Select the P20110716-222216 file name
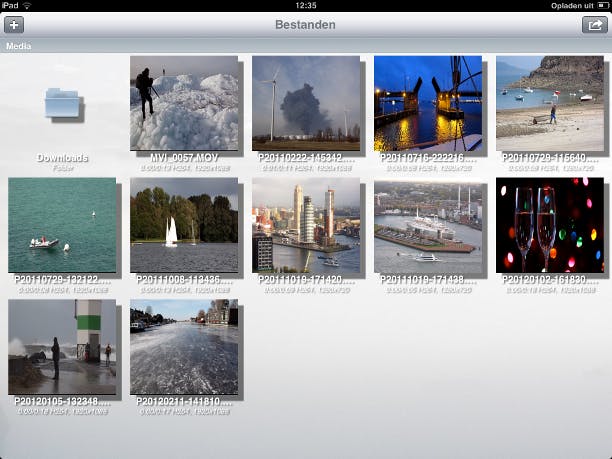 tap(428, 158)
